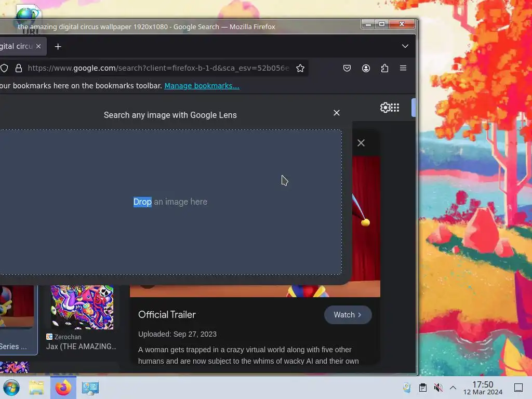Open the clock showing 17:50
The width and height of the screenshot is (532, 399).
click(x=483, y=388)
